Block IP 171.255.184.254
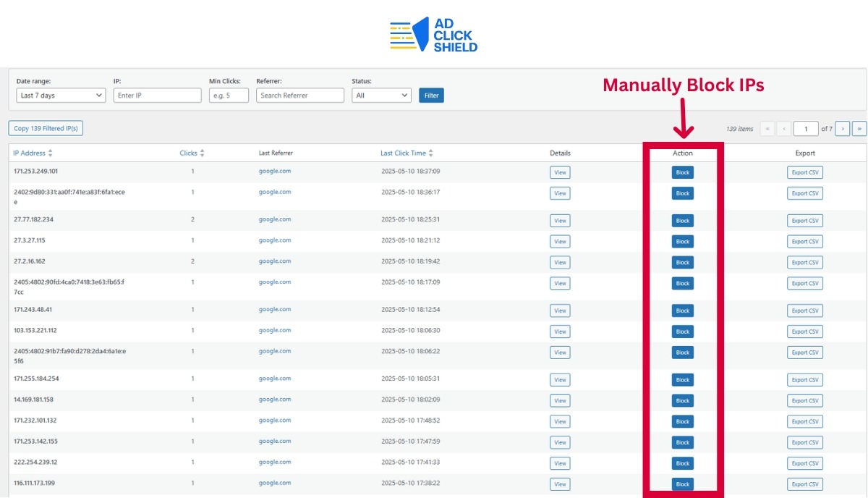Viewport: 868px width, 498px height. (x=682, y=380)
